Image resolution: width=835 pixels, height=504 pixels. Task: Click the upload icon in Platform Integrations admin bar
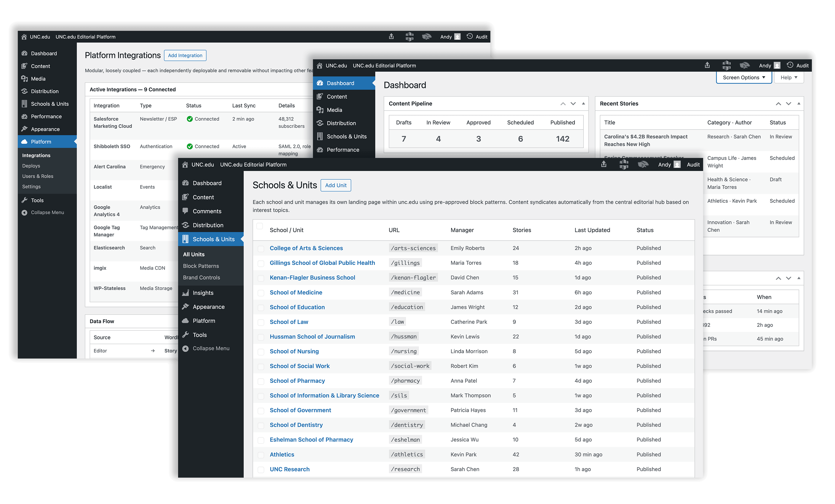[391, 36]
